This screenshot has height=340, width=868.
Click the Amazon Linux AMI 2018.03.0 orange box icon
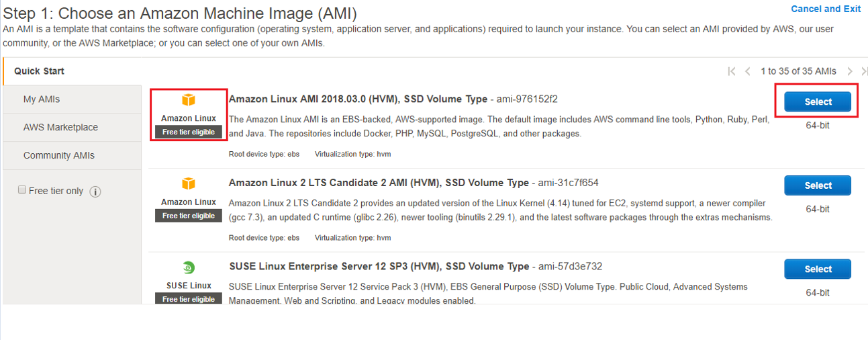[189, 100]
